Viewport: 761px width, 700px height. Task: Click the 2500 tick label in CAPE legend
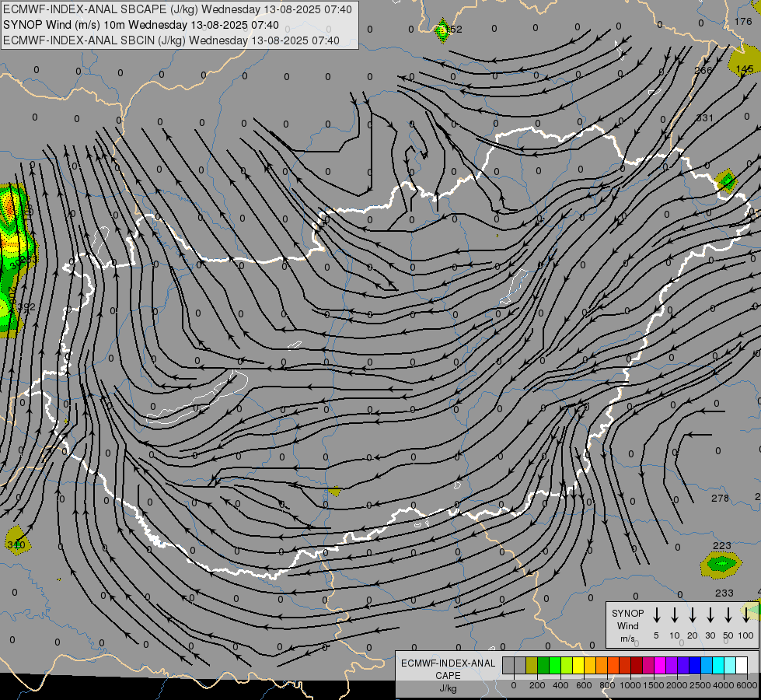point(700,685)
